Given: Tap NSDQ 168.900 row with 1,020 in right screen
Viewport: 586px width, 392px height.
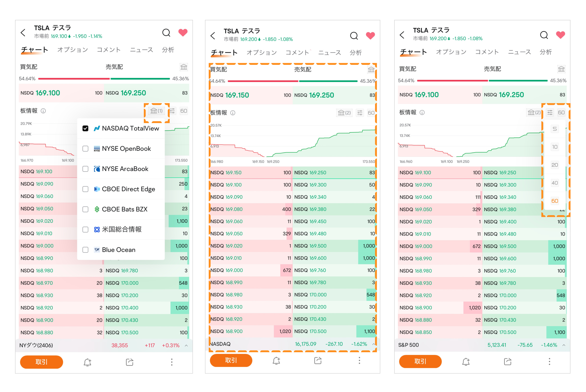Looking at the screenshot, I should click(440, 308).
